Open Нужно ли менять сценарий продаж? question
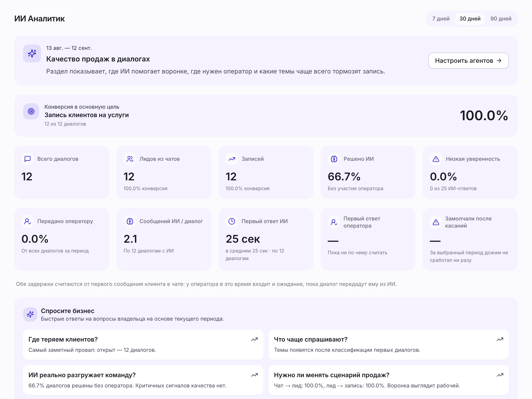The image size is (532, 399). [389, 380]
